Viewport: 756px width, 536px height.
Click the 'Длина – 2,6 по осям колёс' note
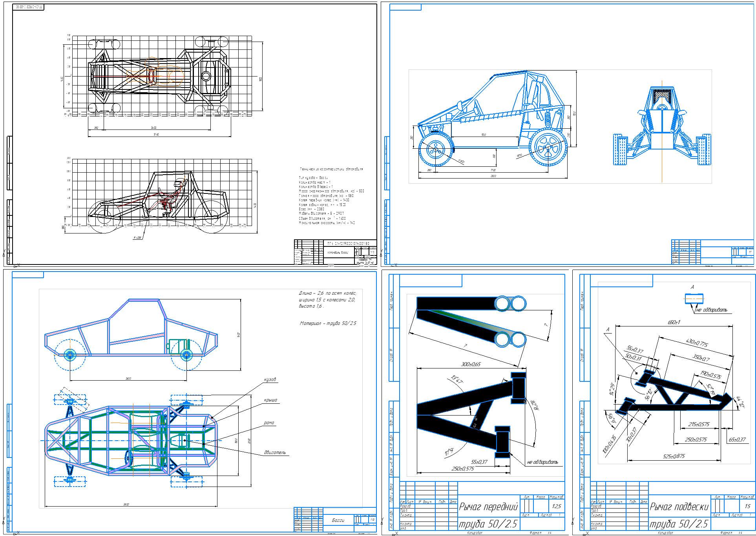[x=327, y=293]
